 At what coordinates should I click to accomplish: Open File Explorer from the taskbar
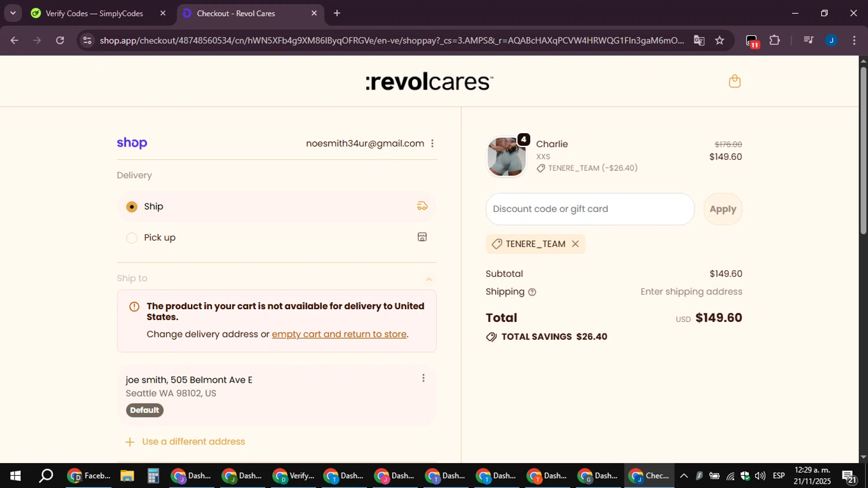click(x=127, y=476)
